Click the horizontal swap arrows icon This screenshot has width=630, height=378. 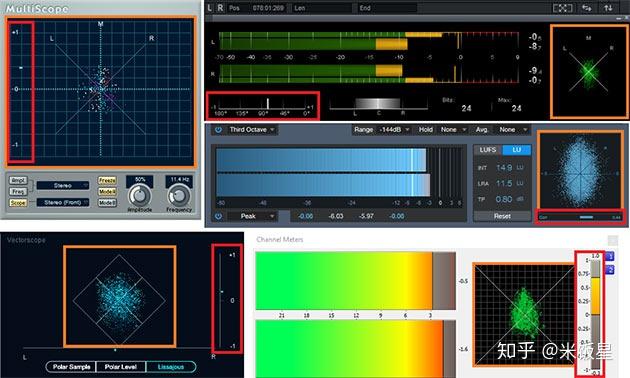pos(587,8)
